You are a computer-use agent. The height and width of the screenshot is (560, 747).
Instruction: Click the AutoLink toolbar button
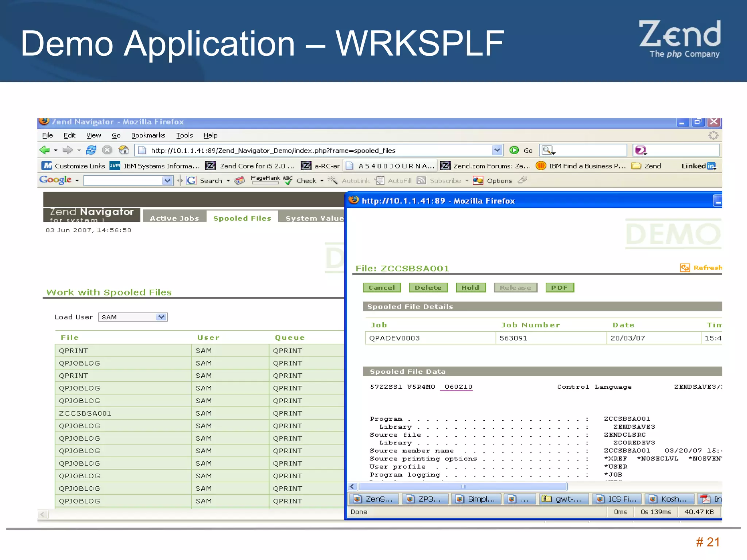tap(349, 180)
